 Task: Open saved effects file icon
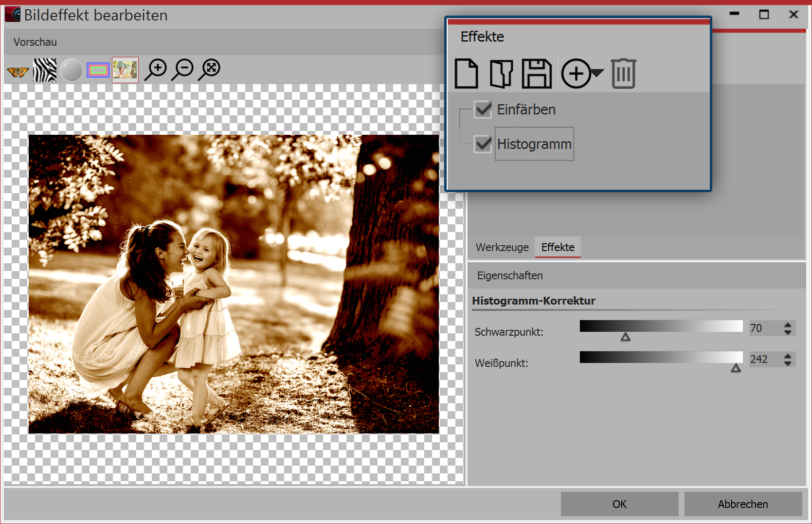[x=501, y=74]
